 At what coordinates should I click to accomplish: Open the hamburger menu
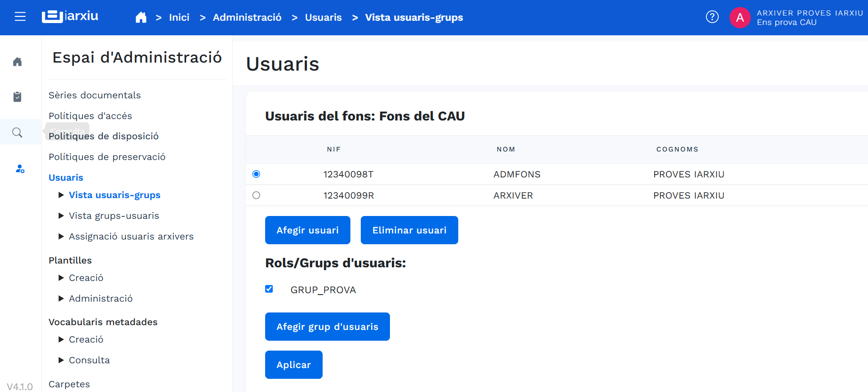(x=20, y=17)
